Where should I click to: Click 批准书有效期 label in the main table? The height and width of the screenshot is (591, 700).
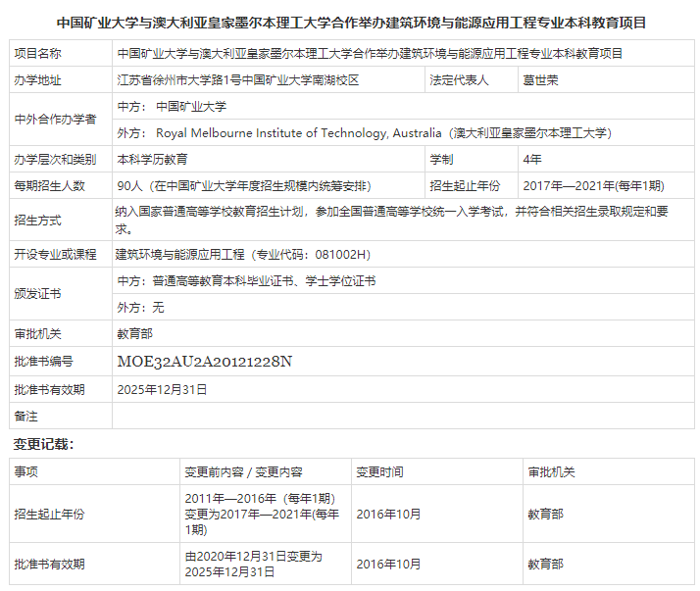(50, 390)
